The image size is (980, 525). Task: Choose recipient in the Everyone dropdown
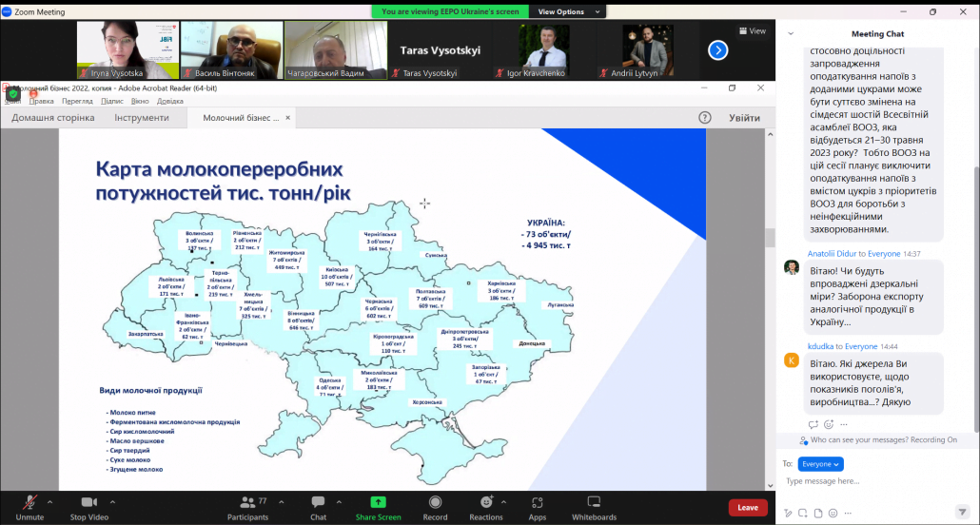pyautogui.click(x=820, y=464)
